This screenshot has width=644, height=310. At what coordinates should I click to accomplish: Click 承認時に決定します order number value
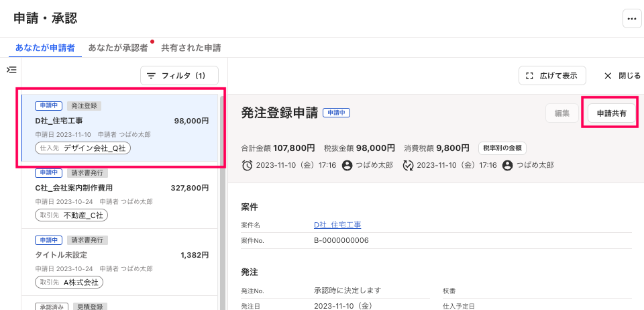pyautogui.click(x=347, y=291)
